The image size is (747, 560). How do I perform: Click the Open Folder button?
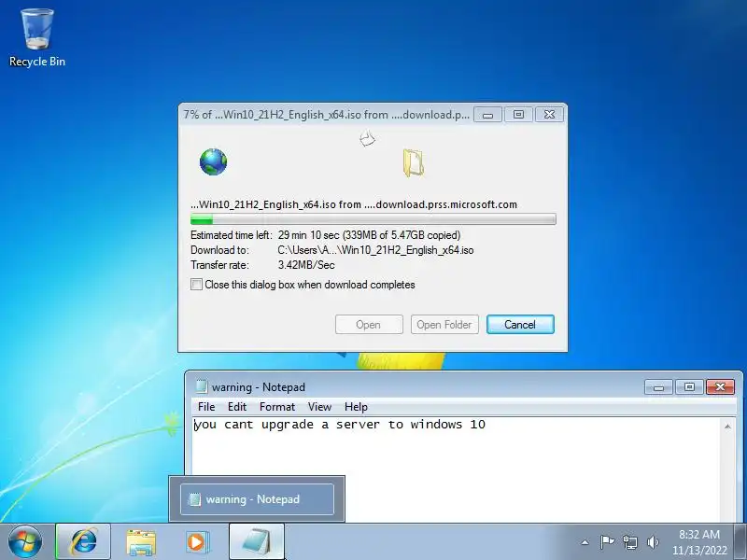[x=444, y=324]
